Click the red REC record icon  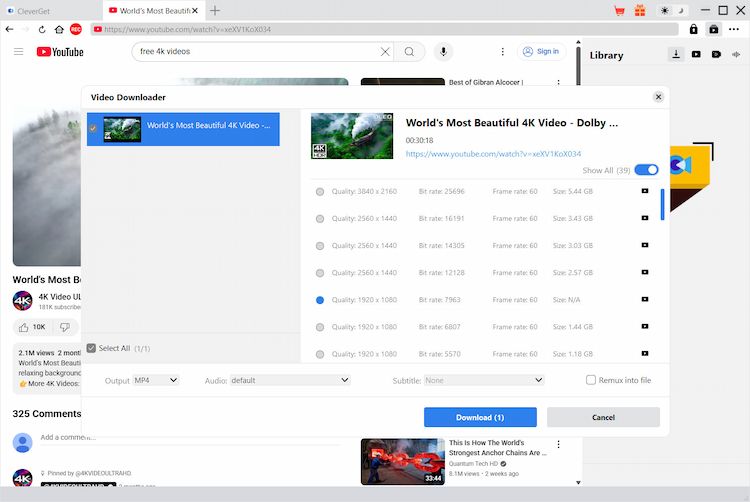tap(76, 30)
